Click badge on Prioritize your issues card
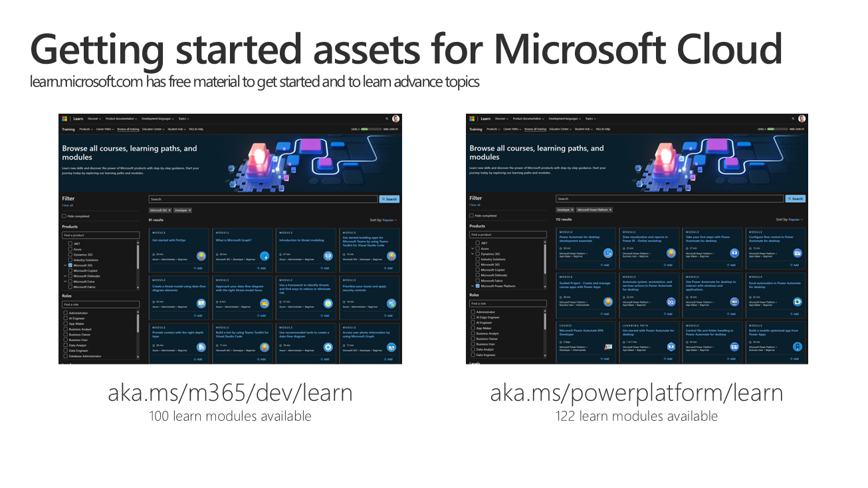This screenshot has width=868, height=488. (x=391, y=304)
